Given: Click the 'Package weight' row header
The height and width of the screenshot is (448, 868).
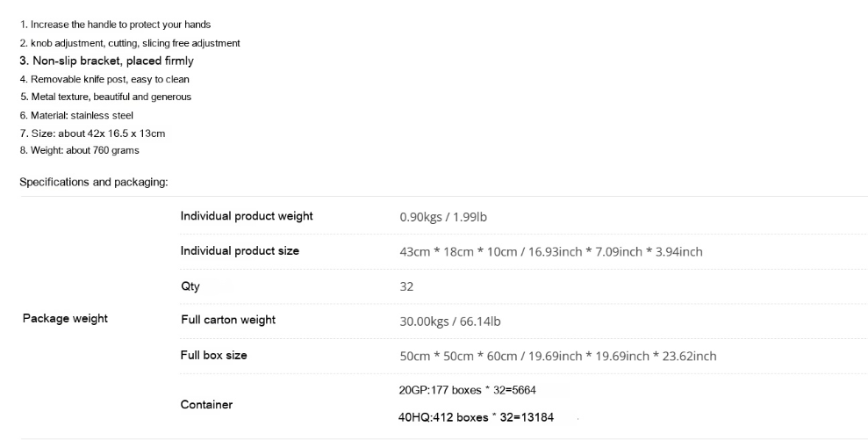Looking at the screenshot, I should coord(65,318).
